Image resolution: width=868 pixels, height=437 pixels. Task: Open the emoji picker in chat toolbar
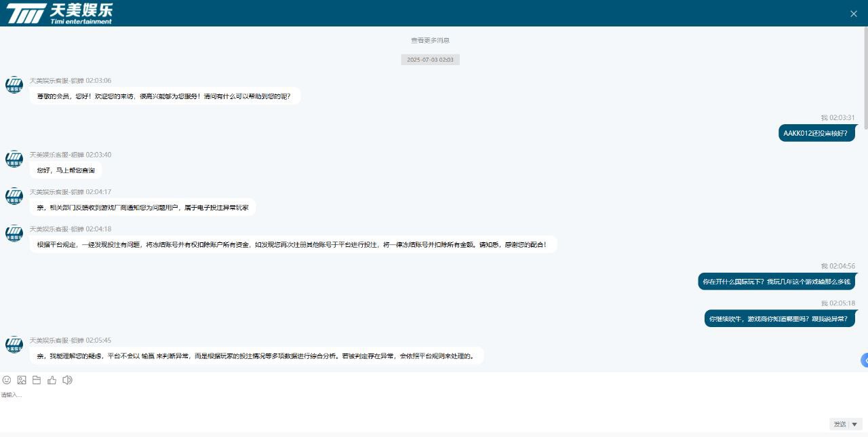pos(7,380)
